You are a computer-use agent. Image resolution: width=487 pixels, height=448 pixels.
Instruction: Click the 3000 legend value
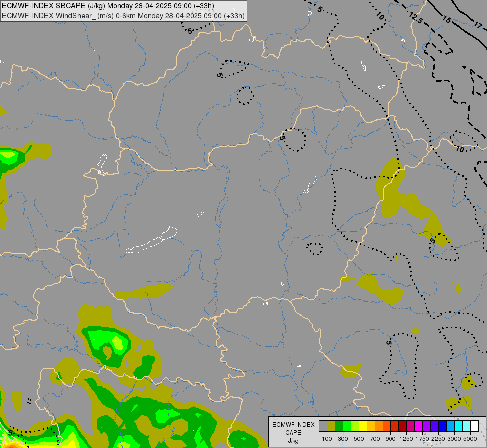tap(454, 439)
